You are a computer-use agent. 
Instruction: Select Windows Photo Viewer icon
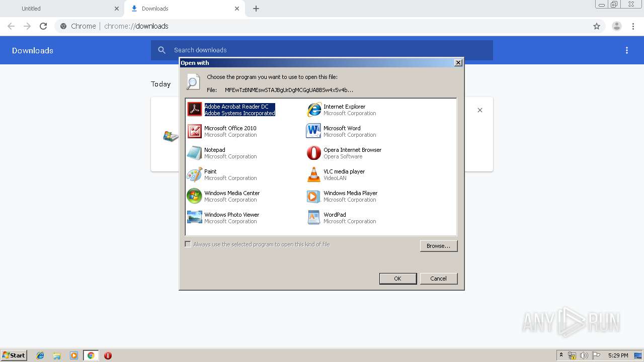point(194,217)
